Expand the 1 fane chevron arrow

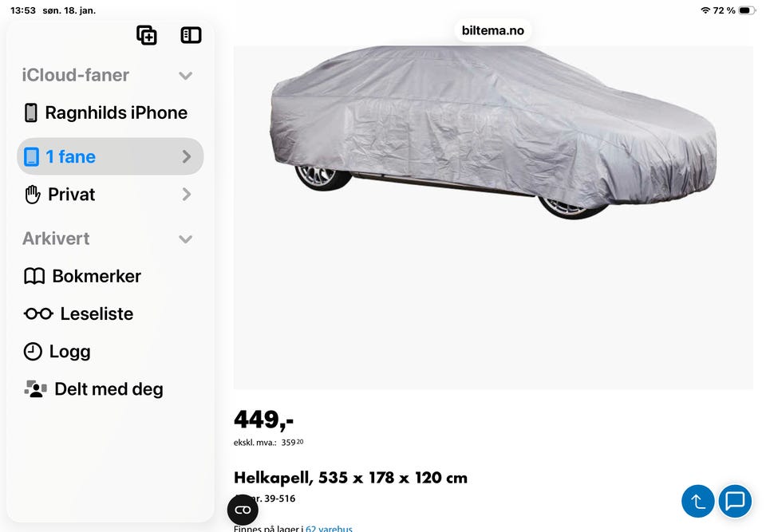(x=187, y=157)
